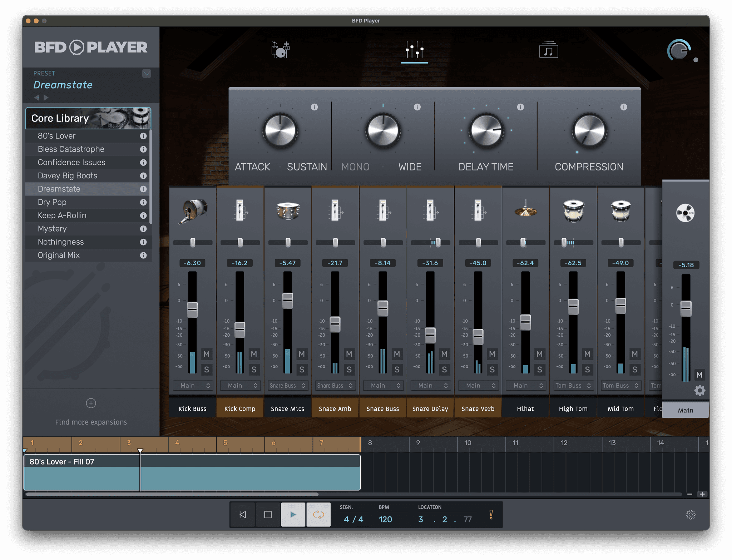Toggle loop playback button

point(318,514)
